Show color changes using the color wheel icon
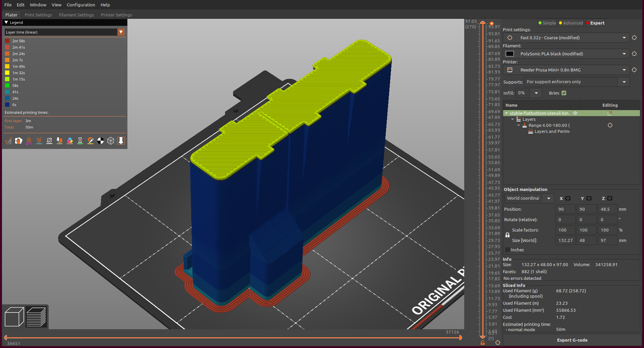Viewport: 644px width, 348px height. [70, 141]
